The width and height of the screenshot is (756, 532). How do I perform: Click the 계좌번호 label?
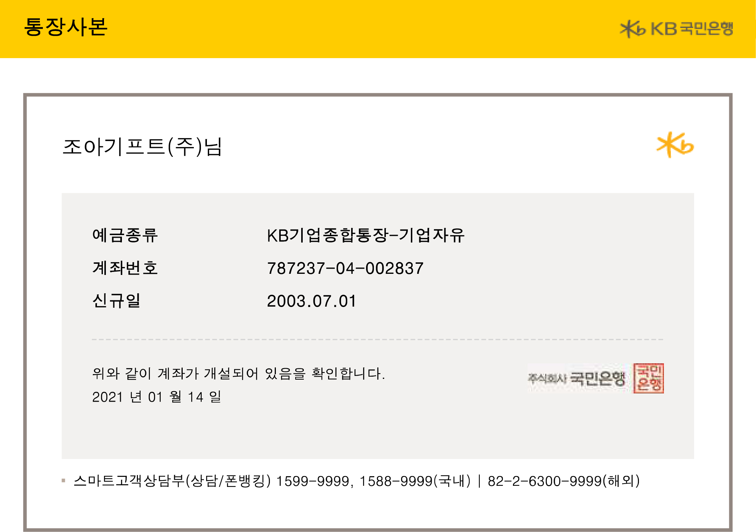click(125, 268)
